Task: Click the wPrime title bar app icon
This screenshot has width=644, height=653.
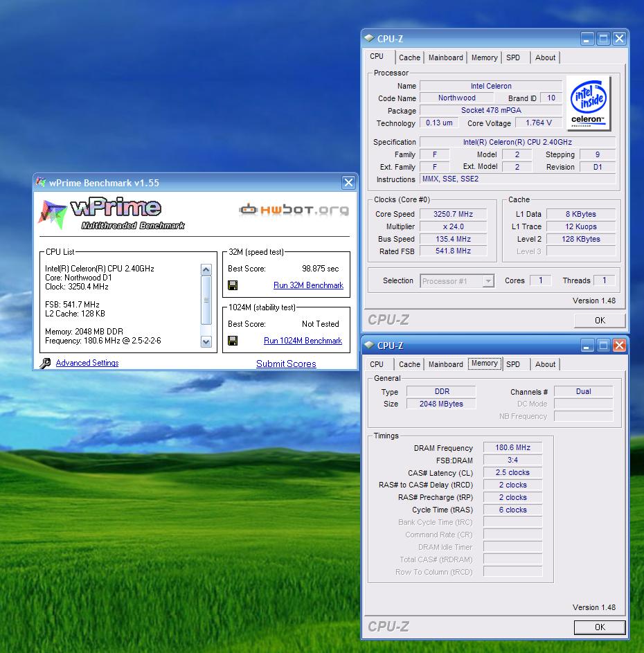Action: point(40,182)
